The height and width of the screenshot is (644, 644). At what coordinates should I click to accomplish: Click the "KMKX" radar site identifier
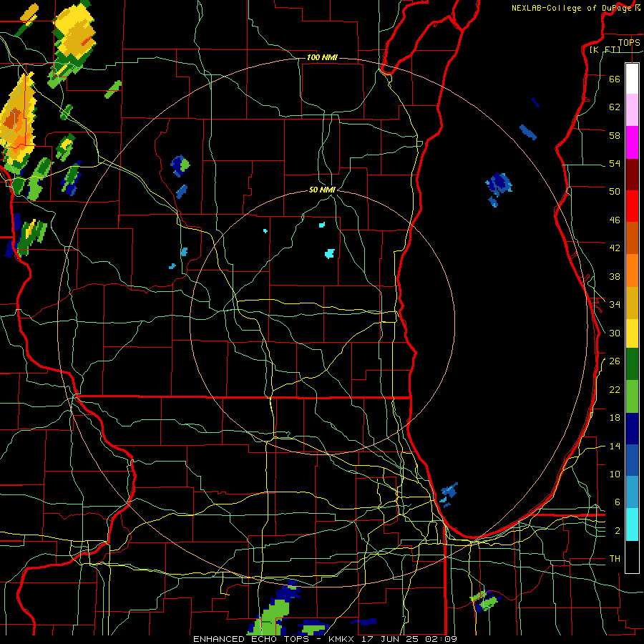343,639
